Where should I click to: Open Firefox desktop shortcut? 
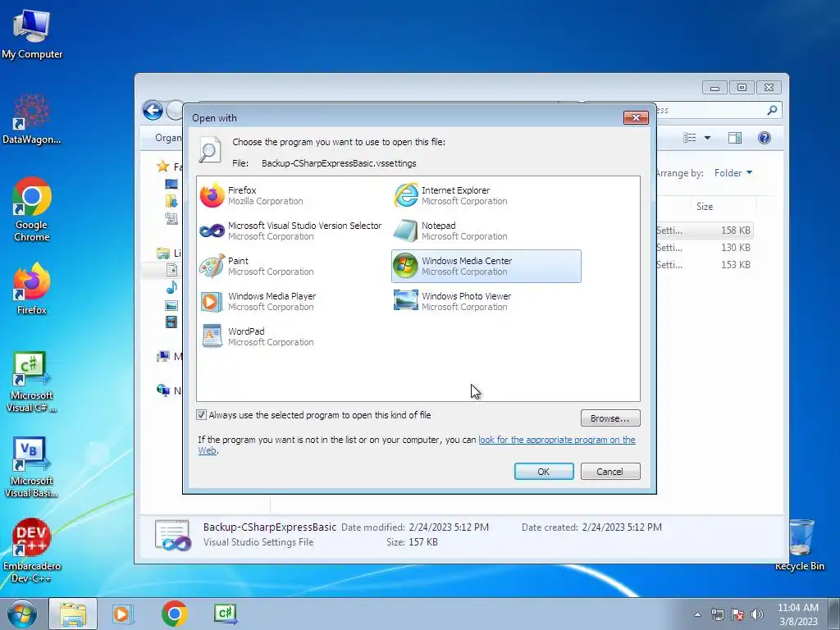pos(32,289)
